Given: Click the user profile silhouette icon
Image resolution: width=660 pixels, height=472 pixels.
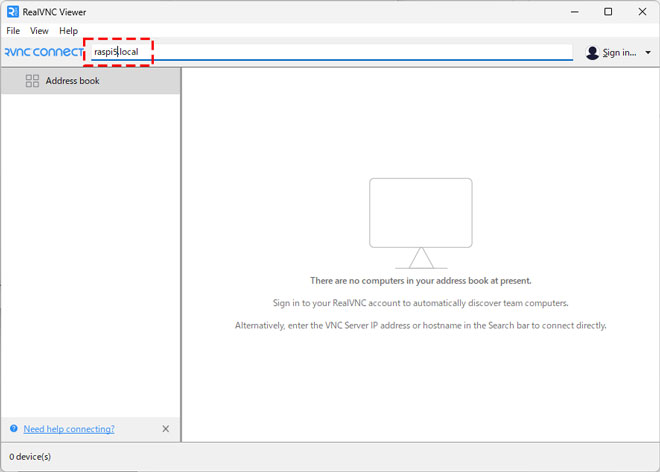Looking at the screenshot, I should (x=592, y=53).
